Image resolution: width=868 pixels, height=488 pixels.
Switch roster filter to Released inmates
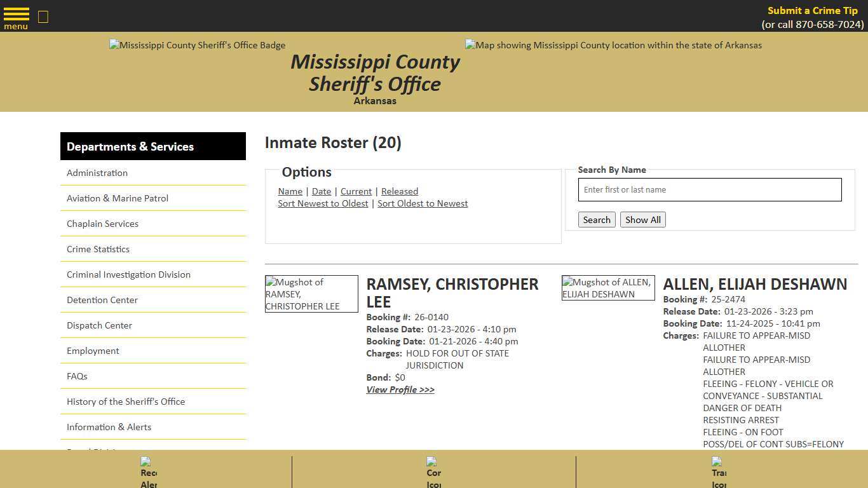pos(400,191)
